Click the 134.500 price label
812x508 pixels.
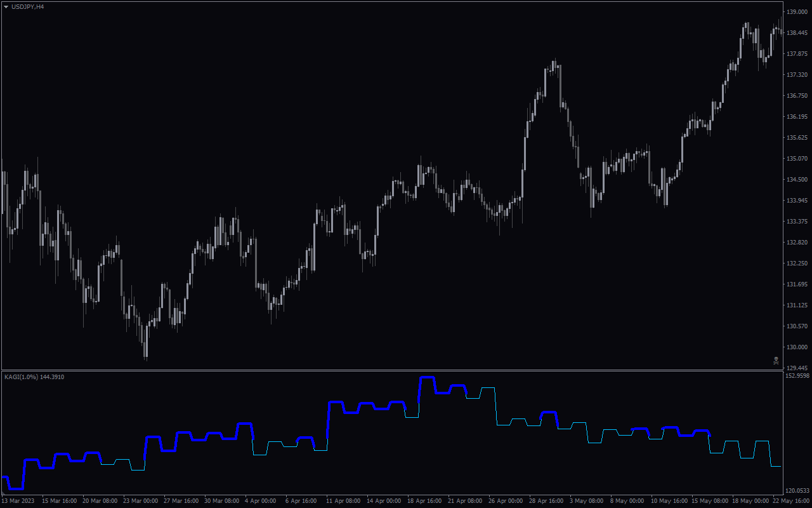coord(797,180)
